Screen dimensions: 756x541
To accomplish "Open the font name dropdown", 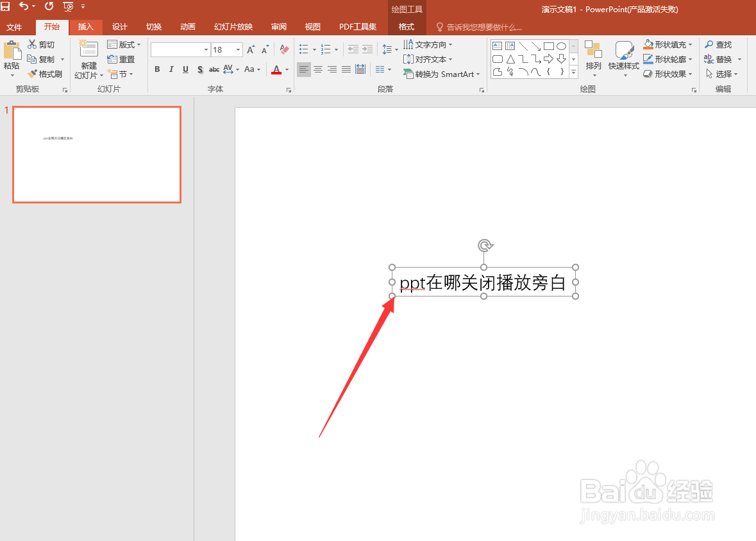I will pyautogui.click(x=206, y=49).
